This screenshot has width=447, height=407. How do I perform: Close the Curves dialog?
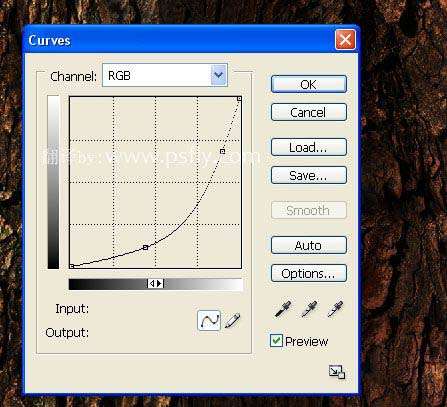(x=345, y=40)
